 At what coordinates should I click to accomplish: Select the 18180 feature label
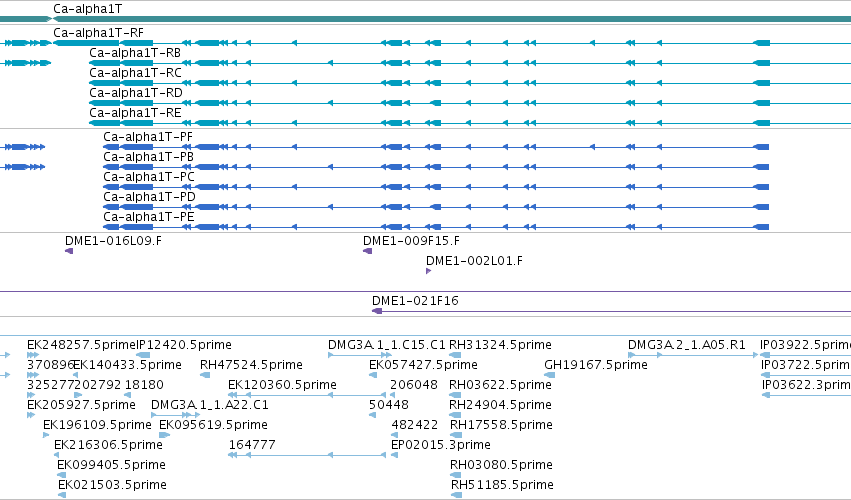click(144, 385)
